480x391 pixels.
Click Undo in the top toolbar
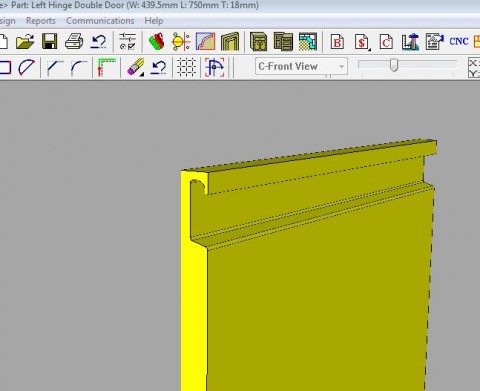click(99, 42)
